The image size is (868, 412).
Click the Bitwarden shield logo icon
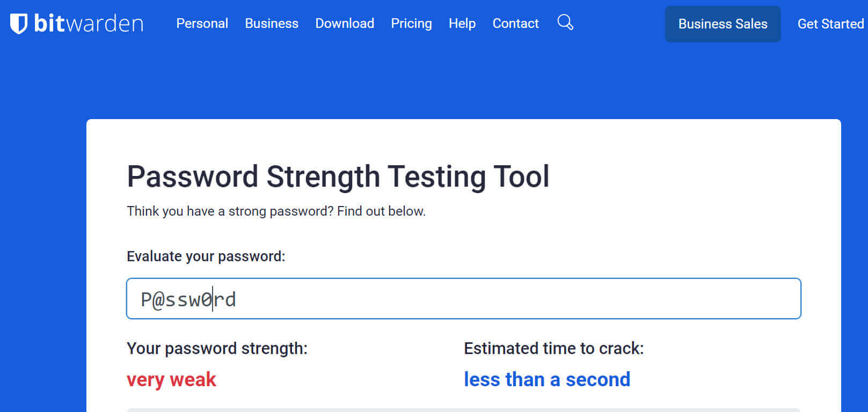pyautogui.click(x=19, y=24)
